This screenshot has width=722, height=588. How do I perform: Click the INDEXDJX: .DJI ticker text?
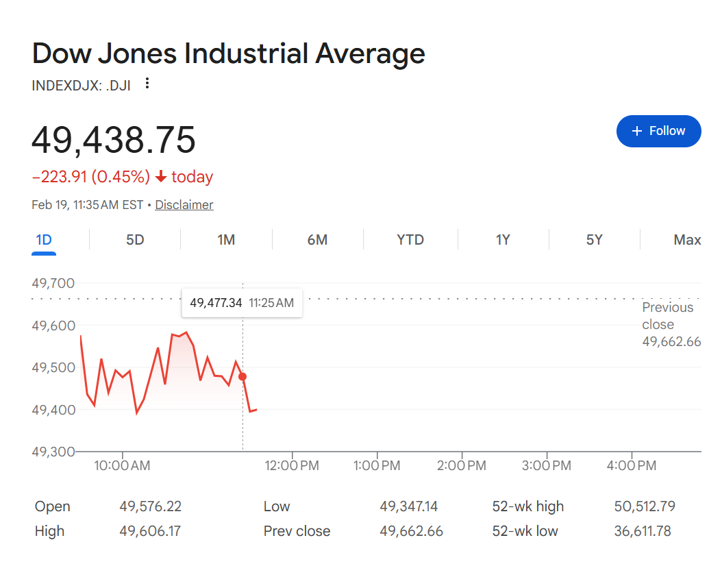(x=81, y=86)
